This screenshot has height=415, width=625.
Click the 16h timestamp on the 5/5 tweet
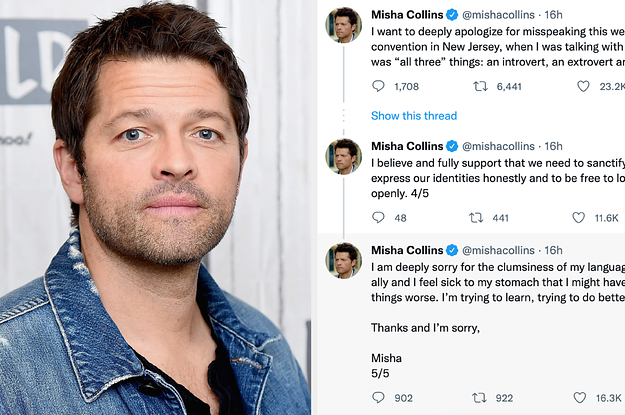553,250
